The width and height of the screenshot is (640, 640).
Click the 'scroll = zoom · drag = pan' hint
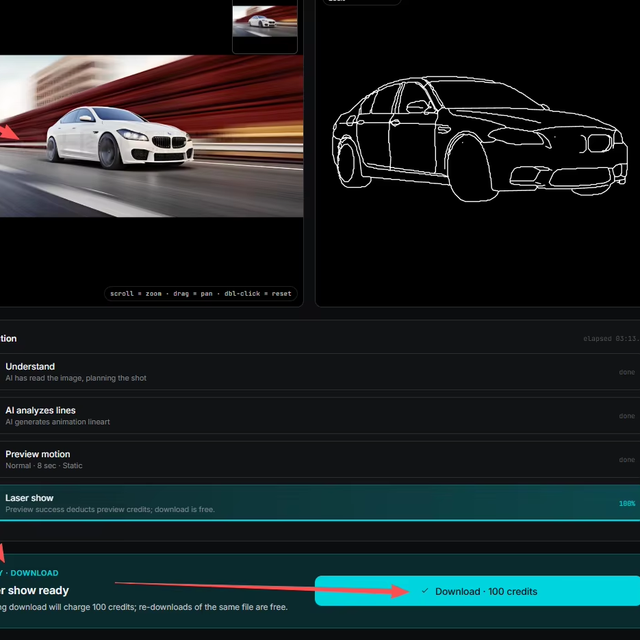[201, 293]
